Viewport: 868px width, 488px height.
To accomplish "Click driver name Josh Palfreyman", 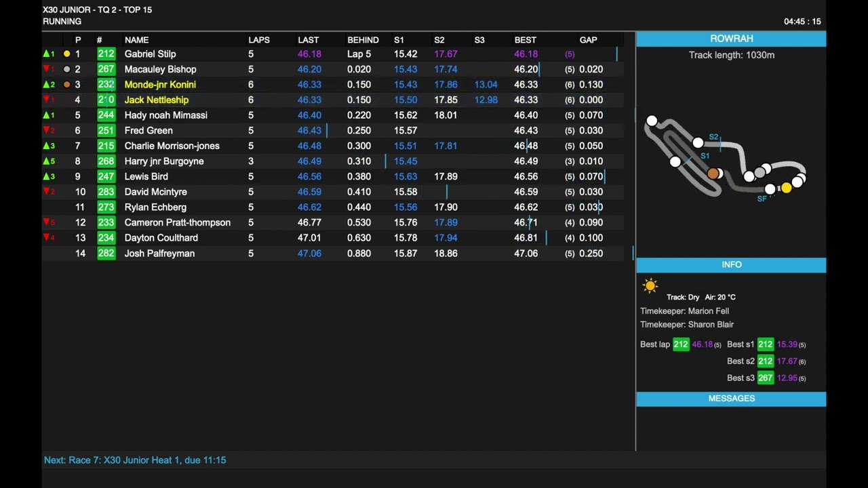I will (159, 253).
